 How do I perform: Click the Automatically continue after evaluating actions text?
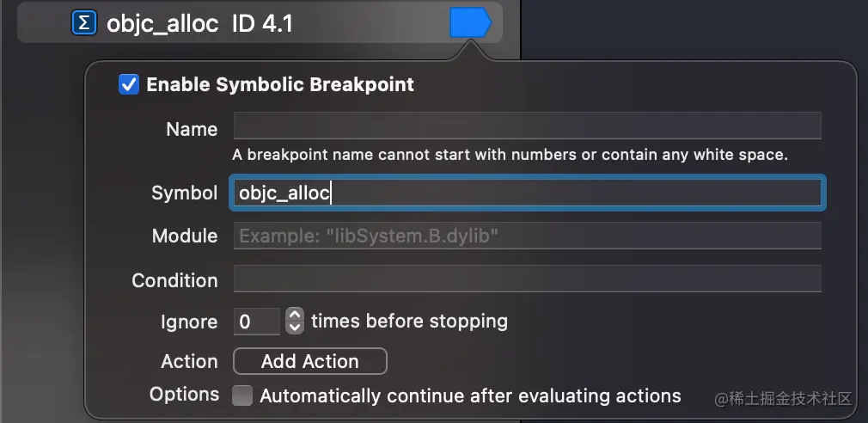click(471, 395)
